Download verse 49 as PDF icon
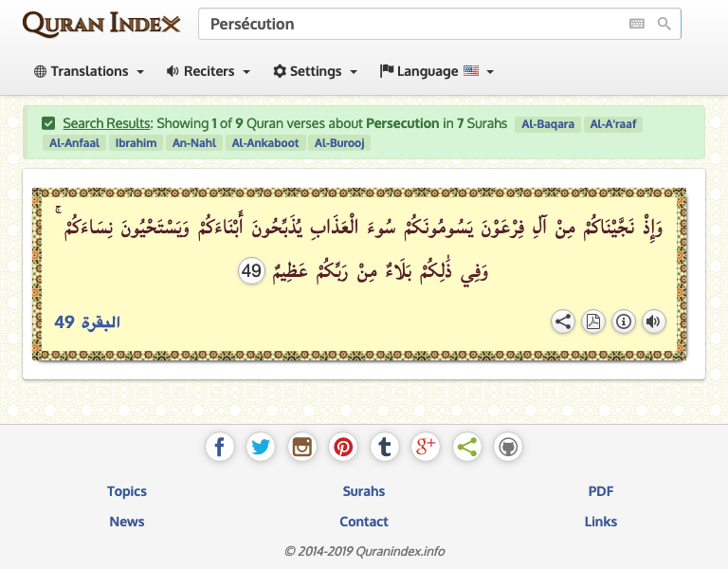This screenshot has width=728, height=569. point(592,321)
